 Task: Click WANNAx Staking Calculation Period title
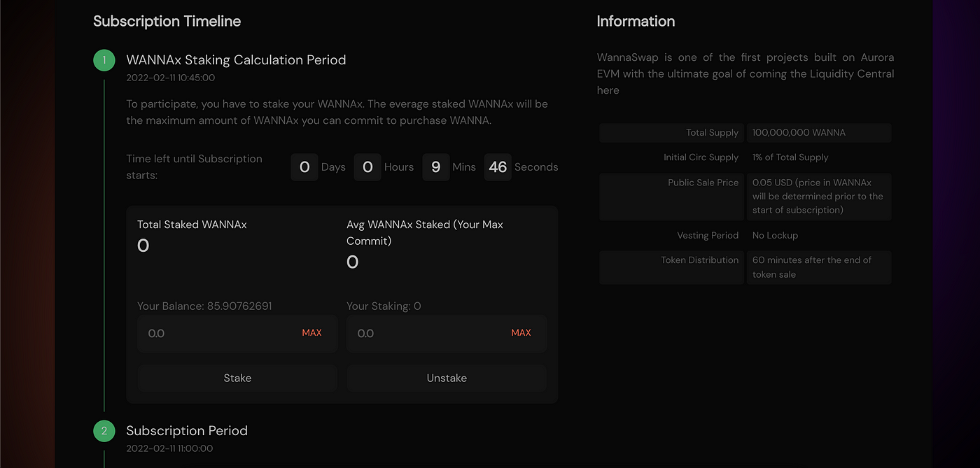tap(236, 60)
